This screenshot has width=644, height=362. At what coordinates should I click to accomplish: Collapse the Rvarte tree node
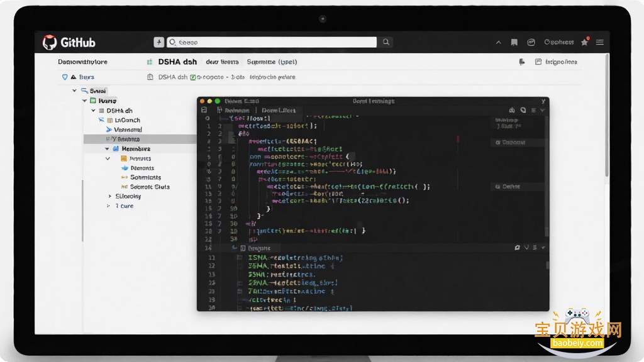coord(85,101)
